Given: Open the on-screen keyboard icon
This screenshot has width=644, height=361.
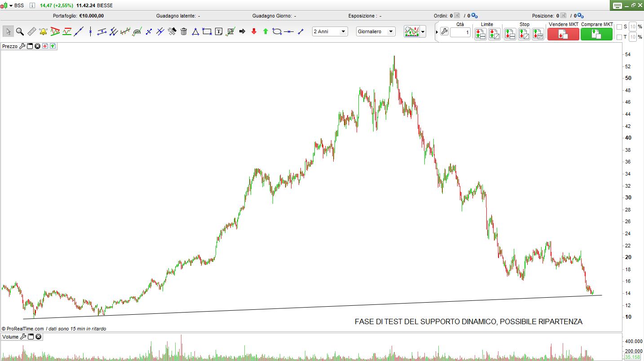Looking at the screenshot, I should 617,5.
